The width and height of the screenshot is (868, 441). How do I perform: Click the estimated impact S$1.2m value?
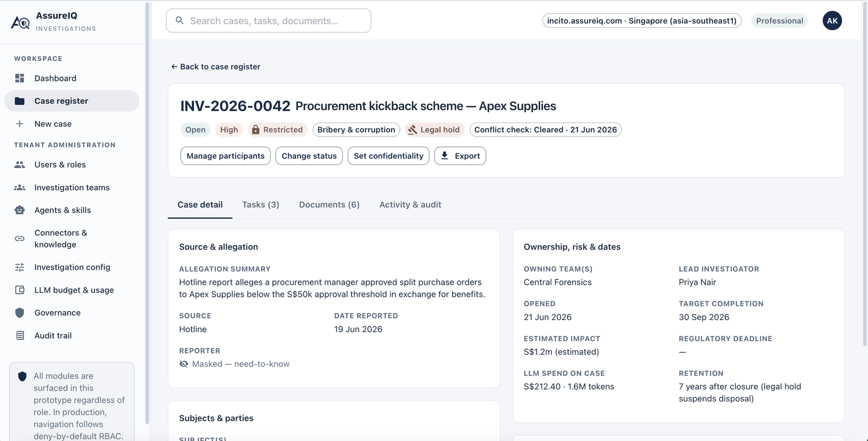pos(561,352)
